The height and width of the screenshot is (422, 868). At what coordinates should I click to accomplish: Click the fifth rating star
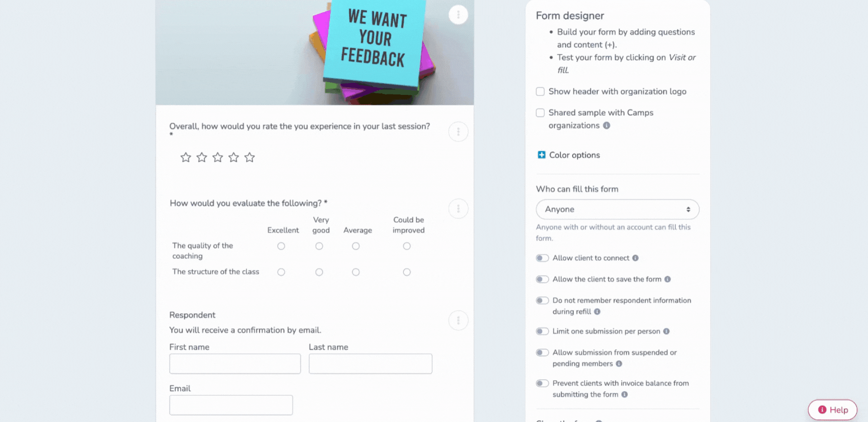tap(249, 157)
